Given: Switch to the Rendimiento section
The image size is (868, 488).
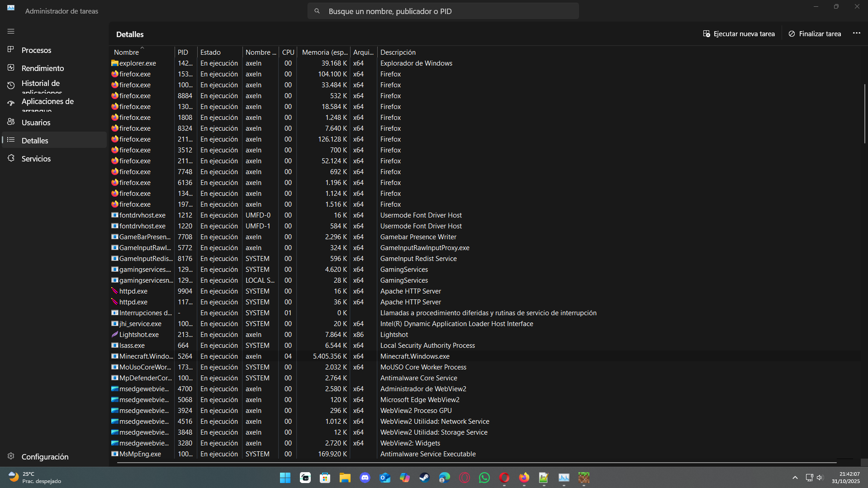Looking at the screenshot, I should [x=43, y=68].
